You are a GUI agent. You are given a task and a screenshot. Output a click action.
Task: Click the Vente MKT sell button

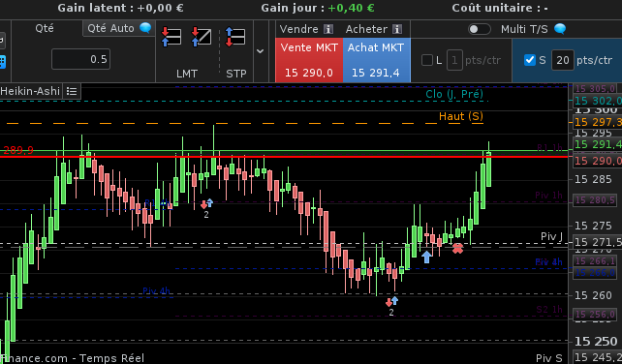tap(309, 60)
